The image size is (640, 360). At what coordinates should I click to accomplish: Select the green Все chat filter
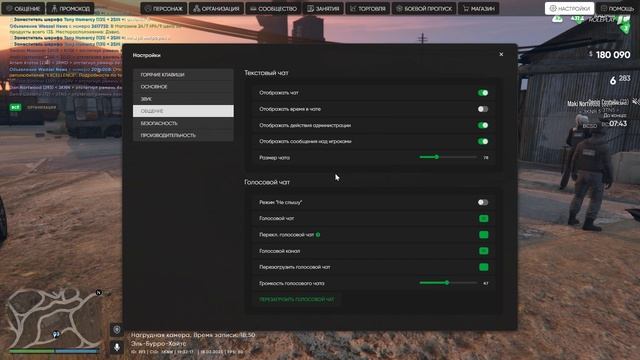click(15, 107)
